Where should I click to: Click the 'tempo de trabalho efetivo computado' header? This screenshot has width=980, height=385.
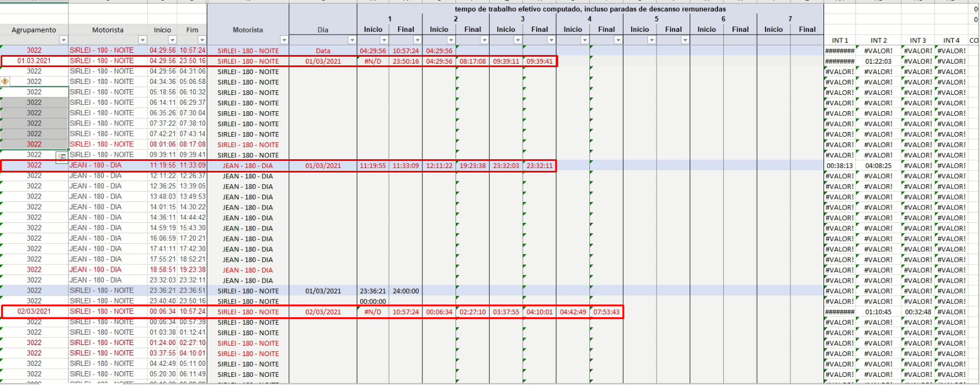pyautogui.click(x=590, y=9)
